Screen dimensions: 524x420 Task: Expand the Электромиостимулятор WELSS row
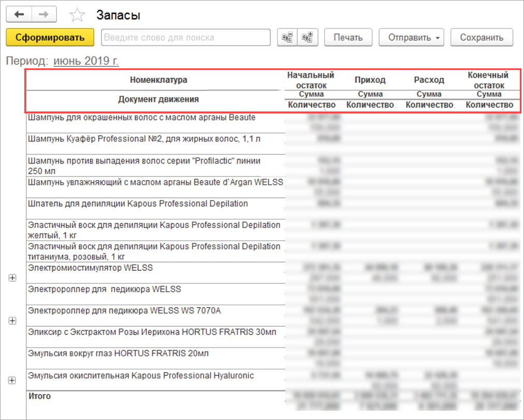[12, 278]
